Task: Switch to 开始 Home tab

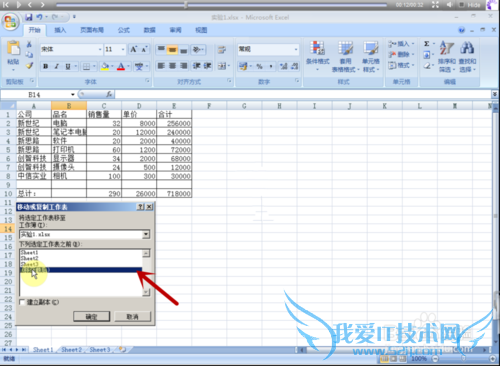Action: pyautogui.click(x=34, y=30)
